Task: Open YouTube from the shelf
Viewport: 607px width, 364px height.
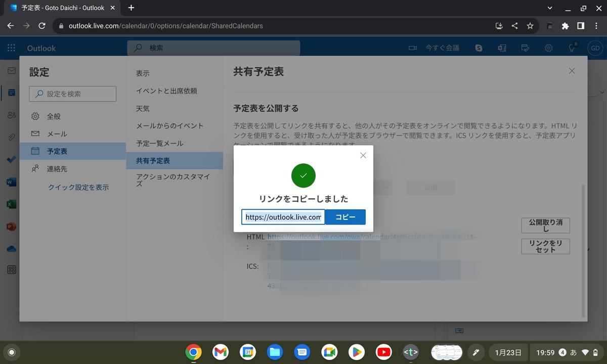Action: tap(384, 352)
